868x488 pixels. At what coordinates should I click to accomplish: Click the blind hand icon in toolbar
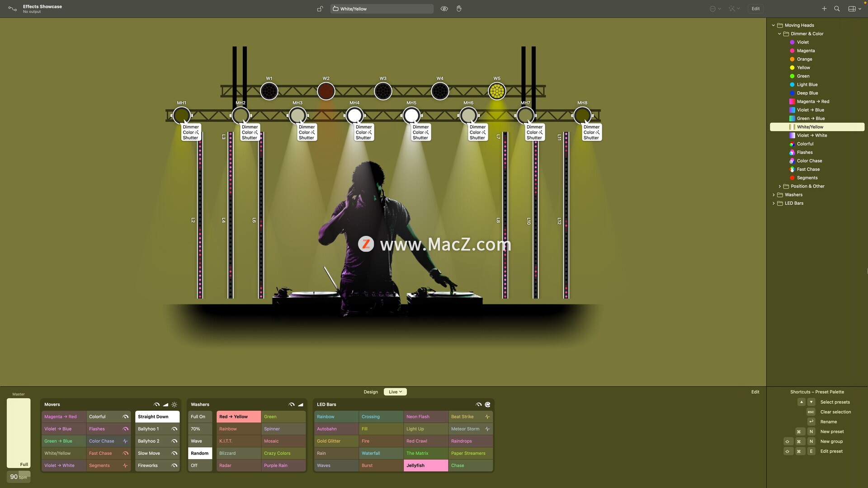tap(459, 9)
